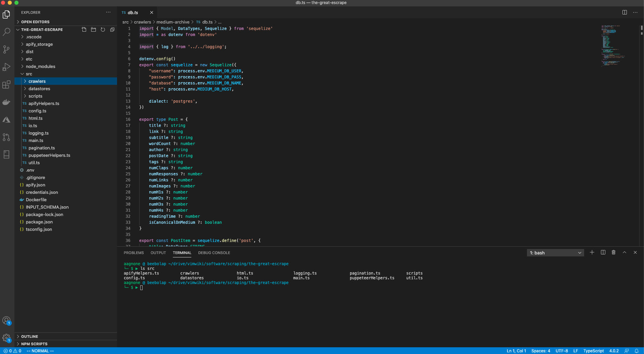Open main.ts from the explorer
The height and width of the screenshot is (354, 644).
tap(66, 141)
